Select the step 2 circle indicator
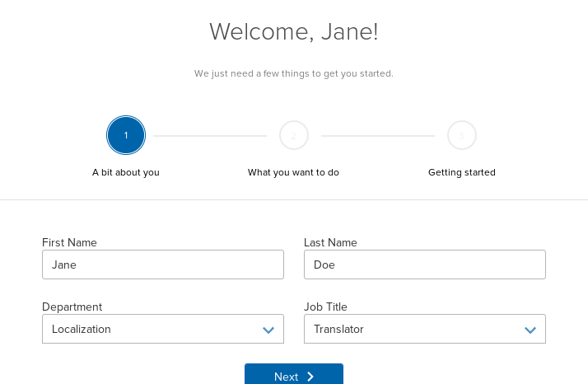The height and width of the screenshot is (384, 588). pos(294,135)
